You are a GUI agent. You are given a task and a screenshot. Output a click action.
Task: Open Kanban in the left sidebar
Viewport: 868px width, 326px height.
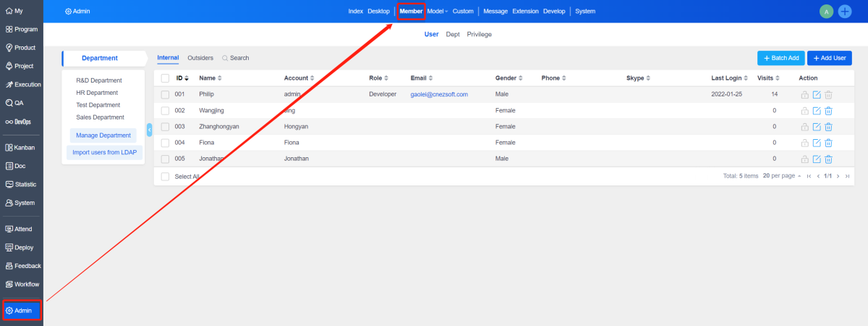pyautogui.click(x=20, y=147)
